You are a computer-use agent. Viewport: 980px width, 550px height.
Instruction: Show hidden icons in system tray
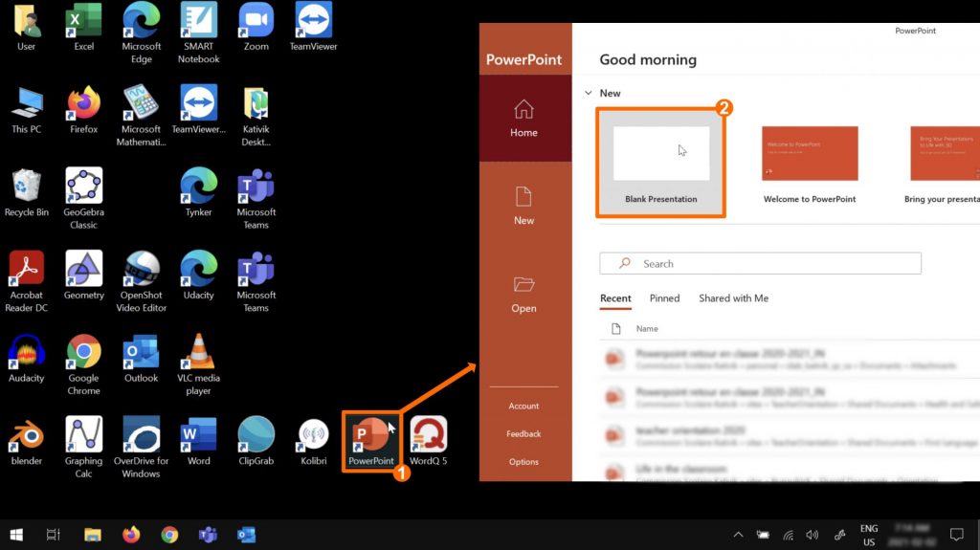[x=738, y=535]
